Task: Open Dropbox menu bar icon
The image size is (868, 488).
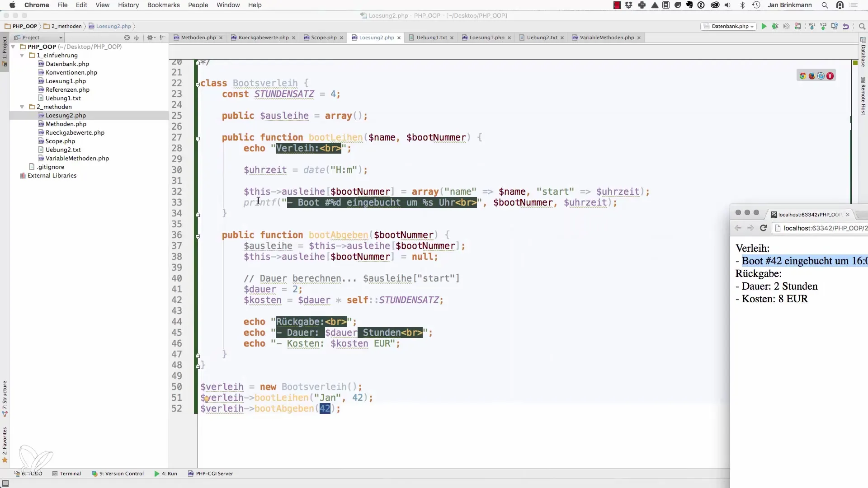Action: click(x=629, y=5)
